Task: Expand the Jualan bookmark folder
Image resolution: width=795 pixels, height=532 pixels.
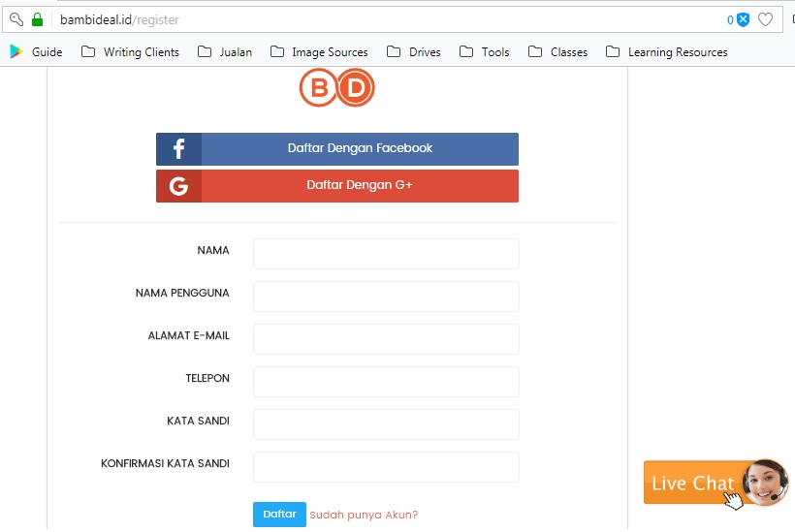Action: point(224,52)
